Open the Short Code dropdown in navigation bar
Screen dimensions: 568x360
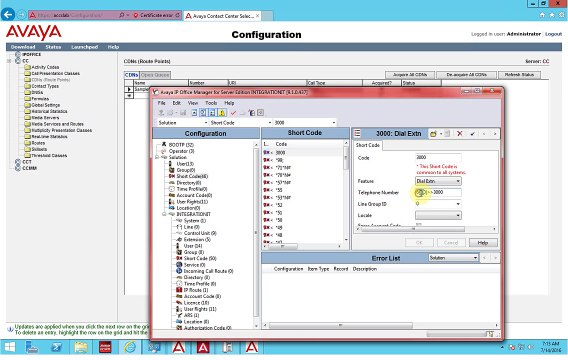270,123
